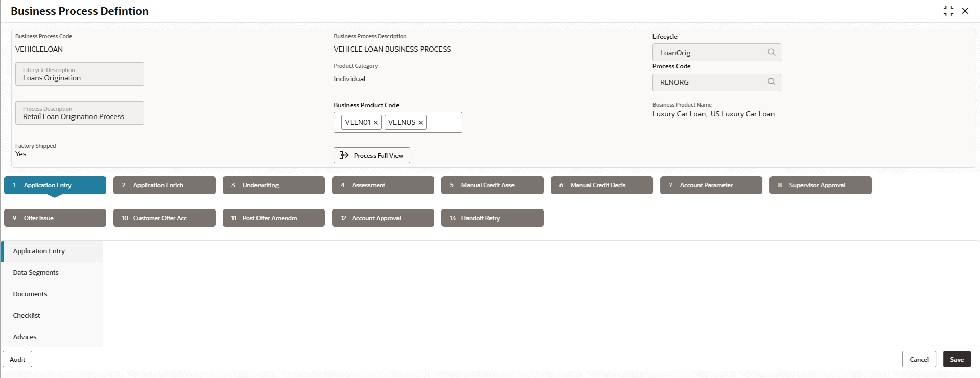
Task: Open the Process Full View
Action: tap(372, 155)
